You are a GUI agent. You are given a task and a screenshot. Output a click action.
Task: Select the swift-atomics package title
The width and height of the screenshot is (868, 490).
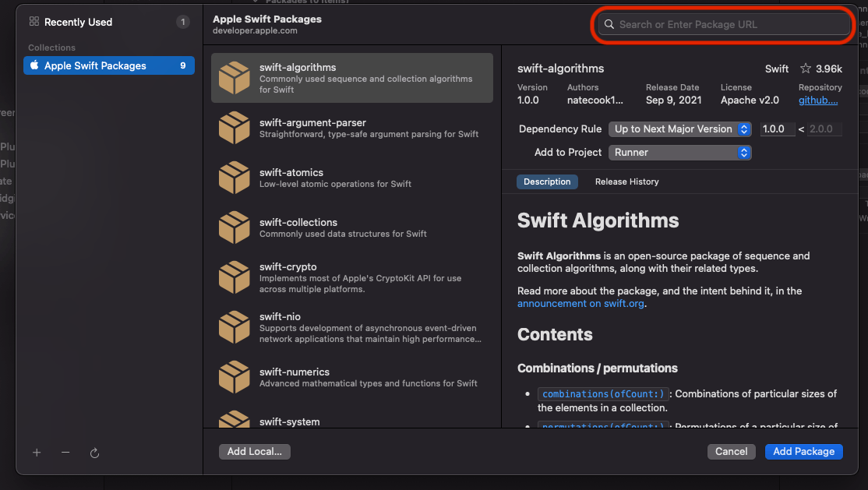tap(291, 172)
